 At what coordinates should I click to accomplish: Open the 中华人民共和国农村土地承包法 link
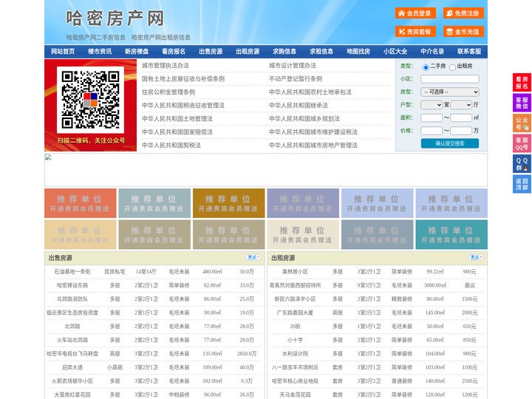310,92
